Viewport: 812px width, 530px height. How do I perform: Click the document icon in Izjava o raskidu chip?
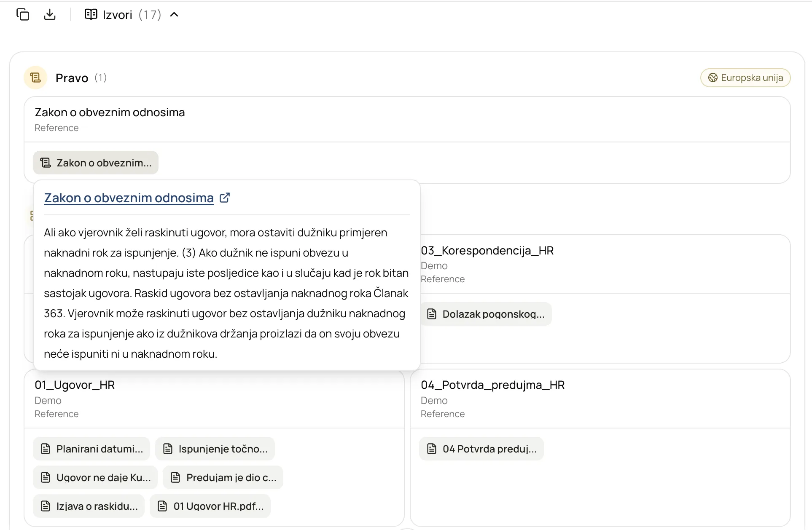click(x=46, y=506)
